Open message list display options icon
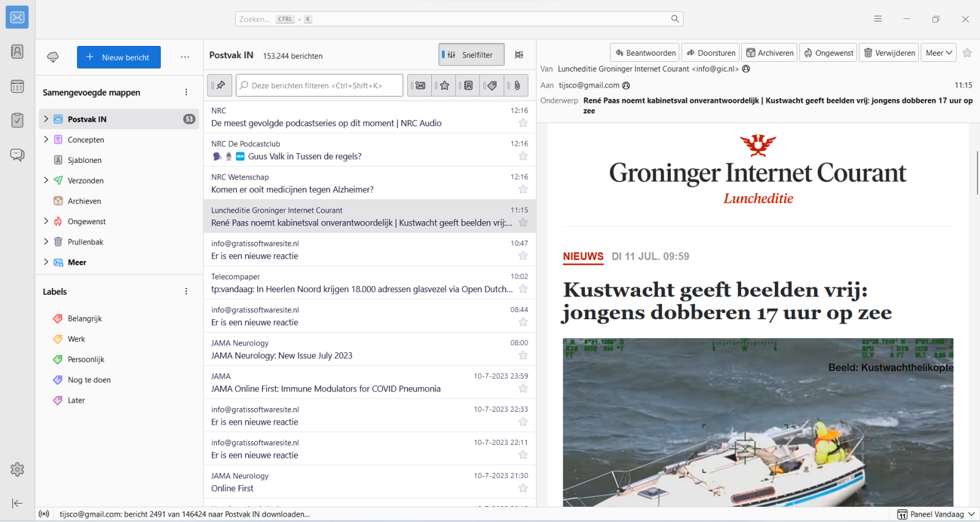Screen dimensions: 980x522 (x=519, y=55)
